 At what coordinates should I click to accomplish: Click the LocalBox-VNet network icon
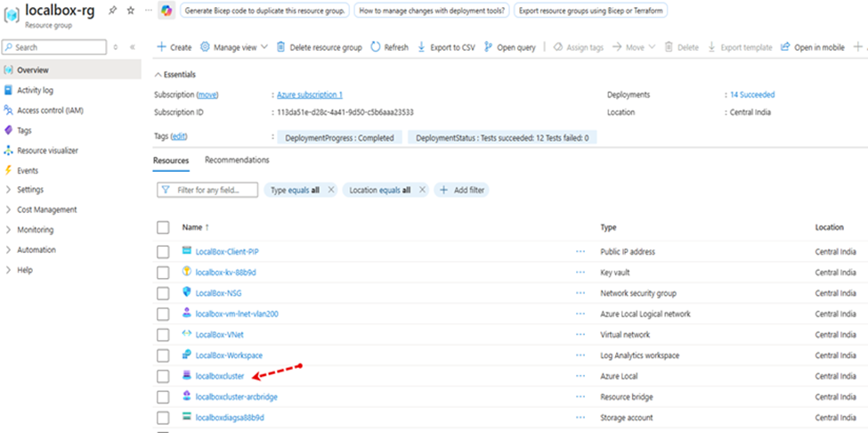[x=187, y=334]
